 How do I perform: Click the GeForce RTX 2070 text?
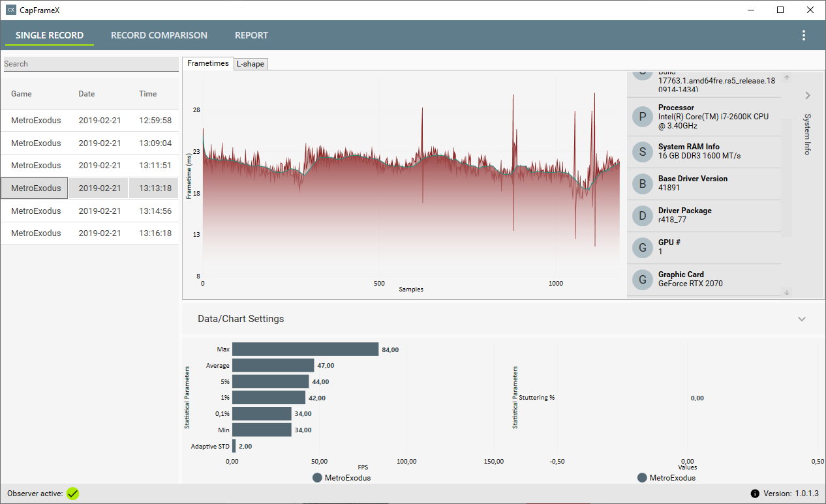coord(690,284)
